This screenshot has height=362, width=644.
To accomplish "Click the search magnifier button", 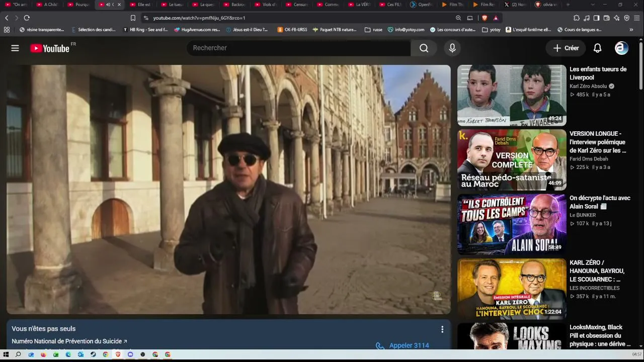I will [424, 48].
